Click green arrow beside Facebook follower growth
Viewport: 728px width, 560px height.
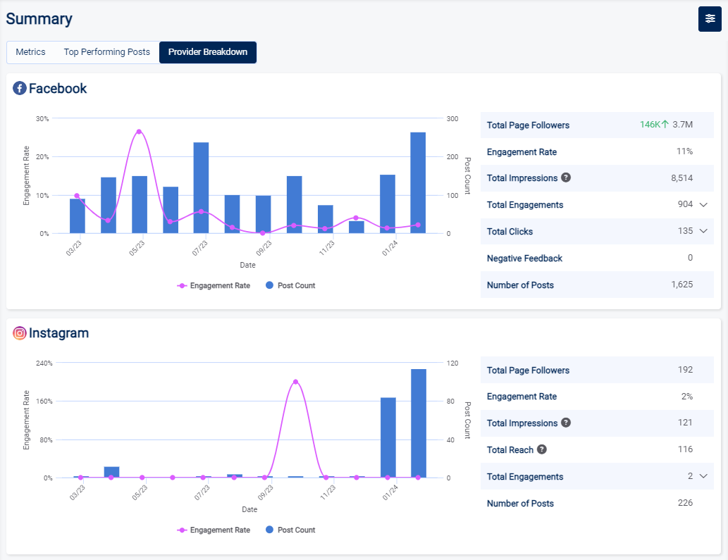pyautogui.click(x=665, y=125)
